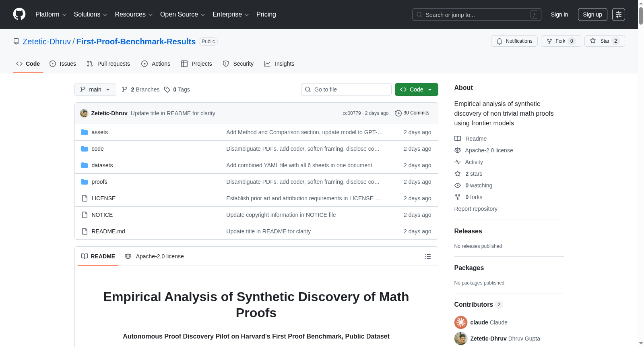Image resolution: width=644 pixels, height=347 pixels.
Task: Open the NOTICE commit message link
Action: [281, 215]
